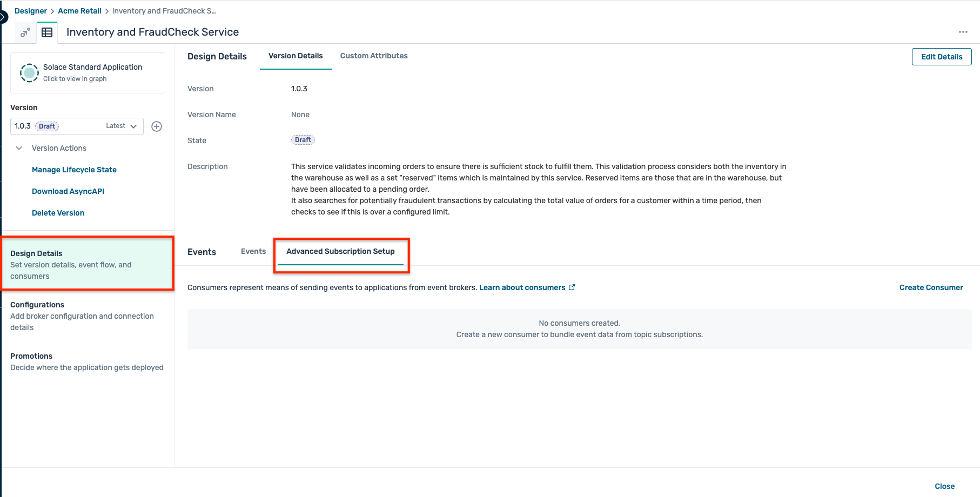
Task: Switch to the list view icon
Action: click(47, 32)
